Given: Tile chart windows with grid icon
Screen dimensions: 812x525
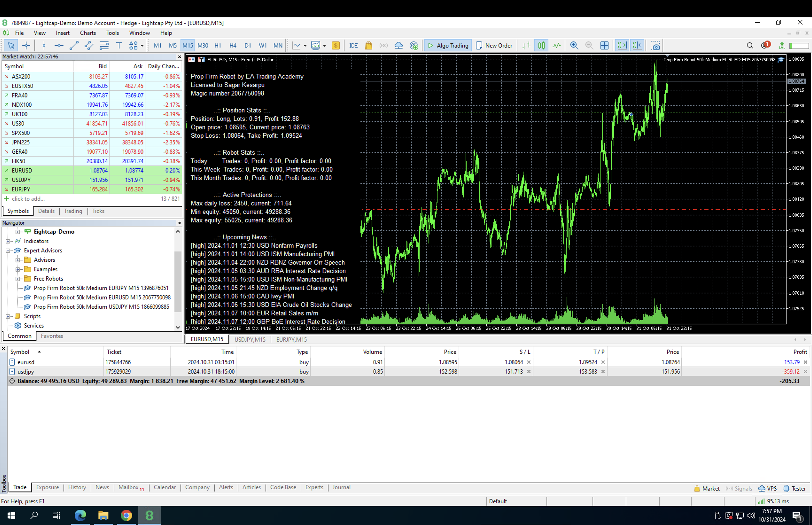Looking at the screenshot, I should pos(604,45).
